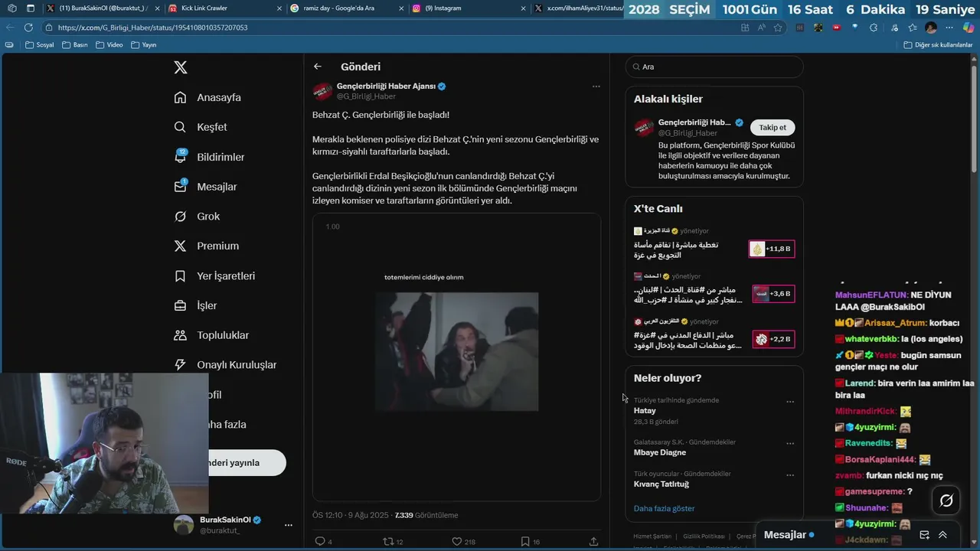Viewport: 980px width, 551px height.
Task: Click browser address bar URL
Action: (x=153, y=28)
